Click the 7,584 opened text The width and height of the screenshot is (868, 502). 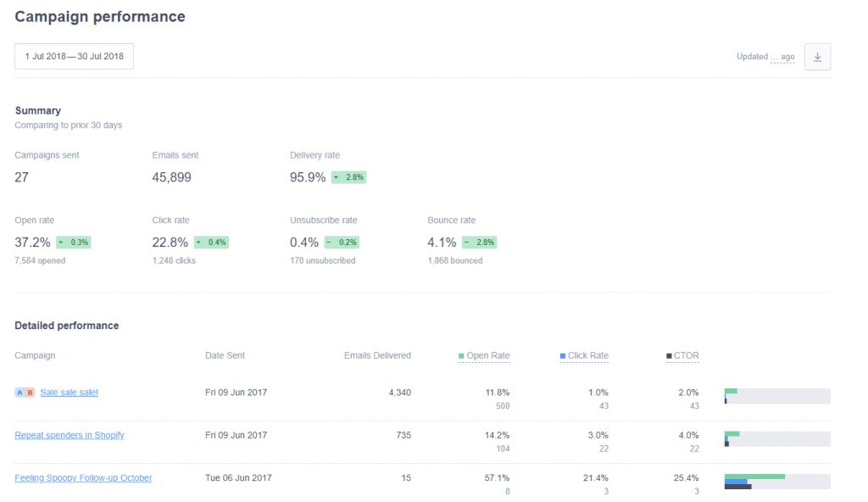click(x=40, y=260)
